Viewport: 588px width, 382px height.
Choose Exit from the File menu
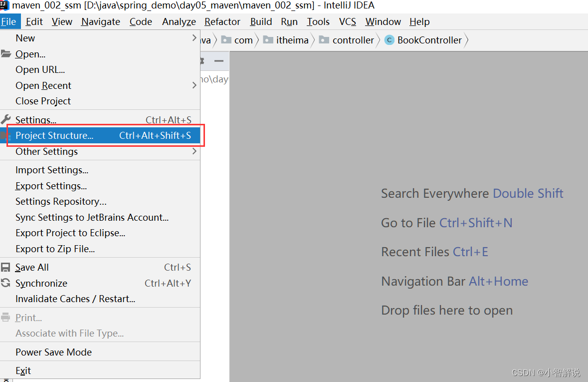(100, 371)
